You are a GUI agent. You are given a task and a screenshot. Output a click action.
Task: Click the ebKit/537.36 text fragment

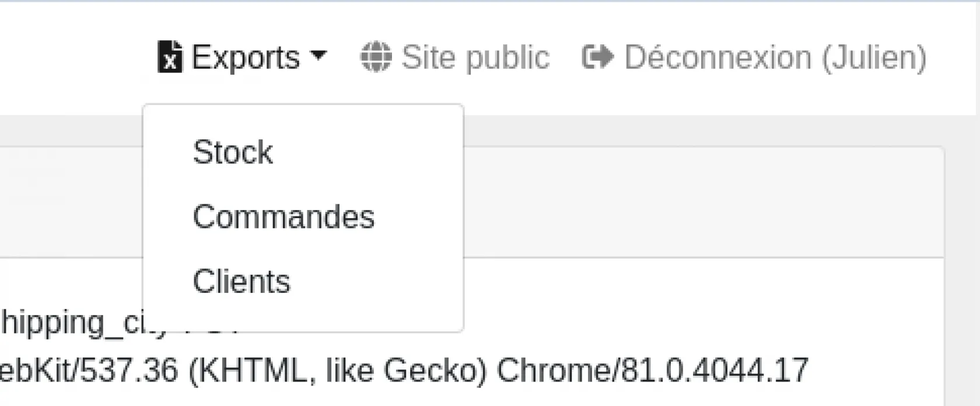pyautogui.click(x=87, y=370)
